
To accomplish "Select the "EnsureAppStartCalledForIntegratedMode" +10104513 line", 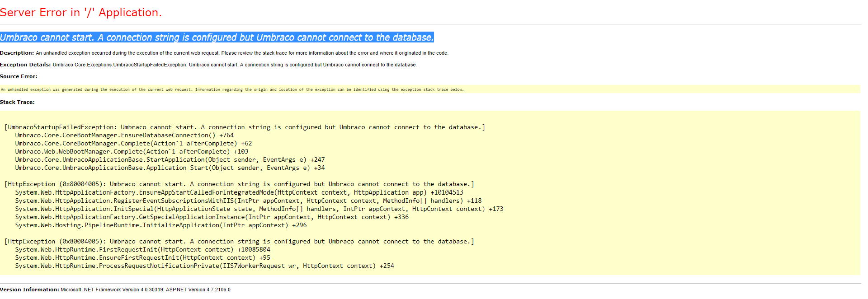I will tap(239, 192).
